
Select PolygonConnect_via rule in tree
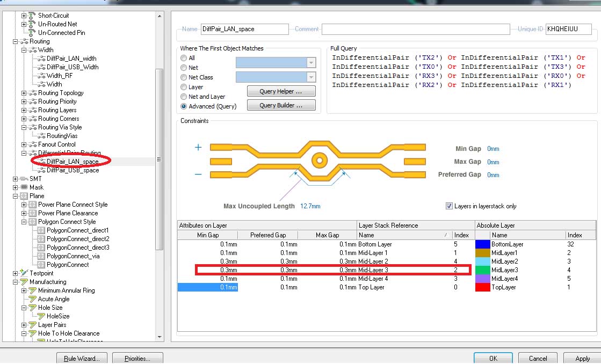tap(73, 256)
